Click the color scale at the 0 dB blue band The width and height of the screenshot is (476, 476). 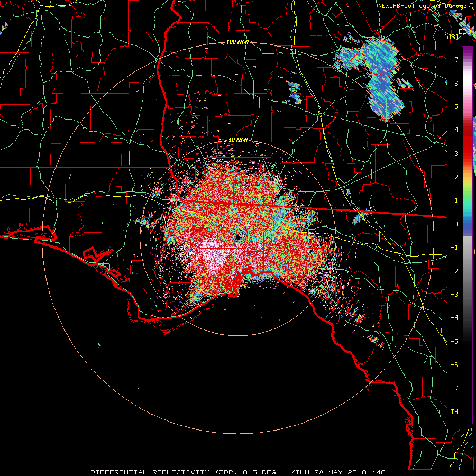(x=467, y=224)
